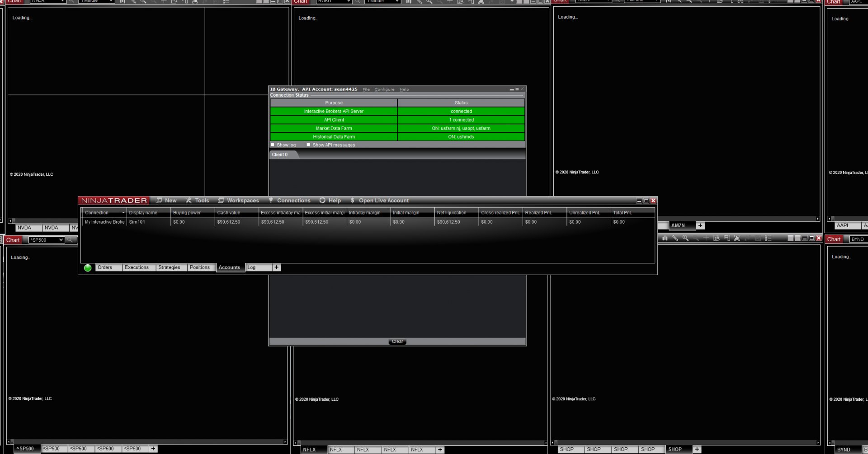868x454 pixels.
Task: Select the active SHOP chart tab
Action: point(679,449)
